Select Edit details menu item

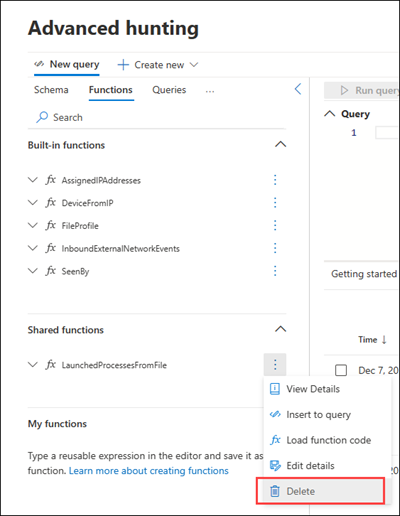[x=326, y=466]
